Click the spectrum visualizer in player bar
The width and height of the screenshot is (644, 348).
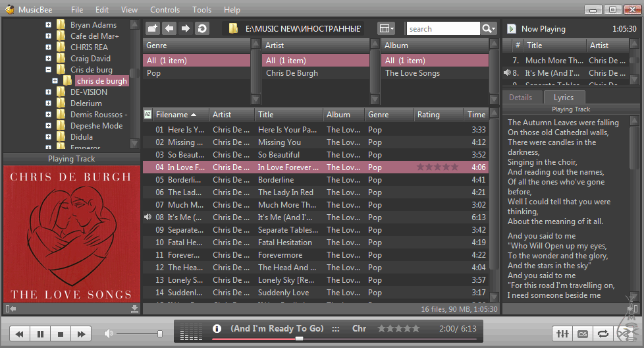[x=191, y=331]
